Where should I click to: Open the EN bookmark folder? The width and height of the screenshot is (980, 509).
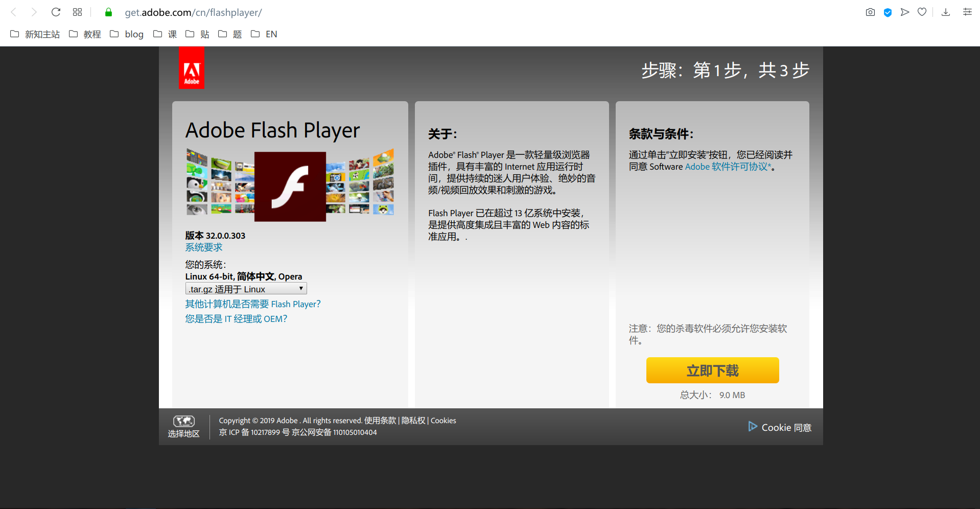pyautogui.click(x=264, y=34)
